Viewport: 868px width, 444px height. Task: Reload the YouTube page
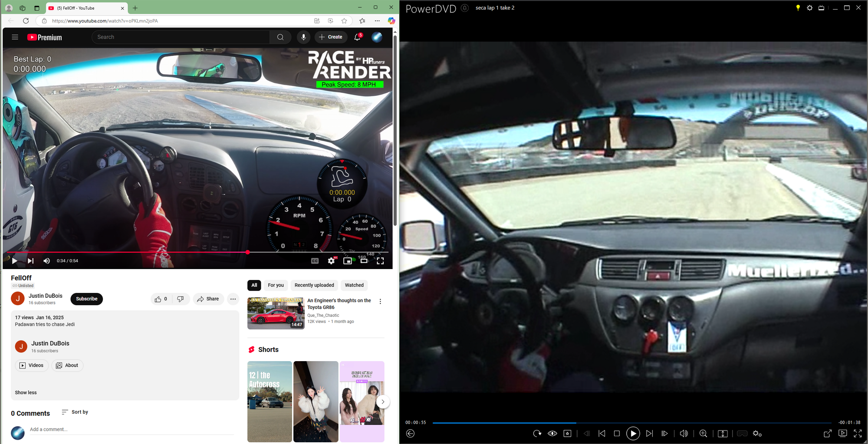(26, 21)
